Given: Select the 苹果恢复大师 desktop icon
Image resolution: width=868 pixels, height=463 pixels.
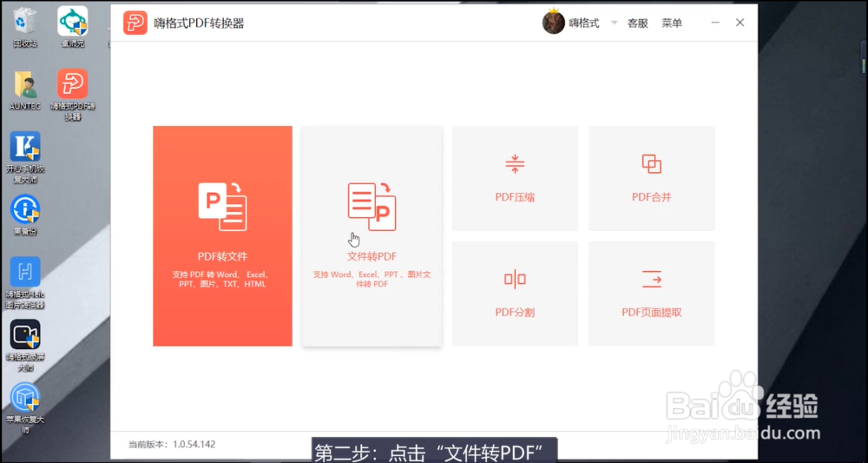Looking at the screenshot, I should coord(25,408).
